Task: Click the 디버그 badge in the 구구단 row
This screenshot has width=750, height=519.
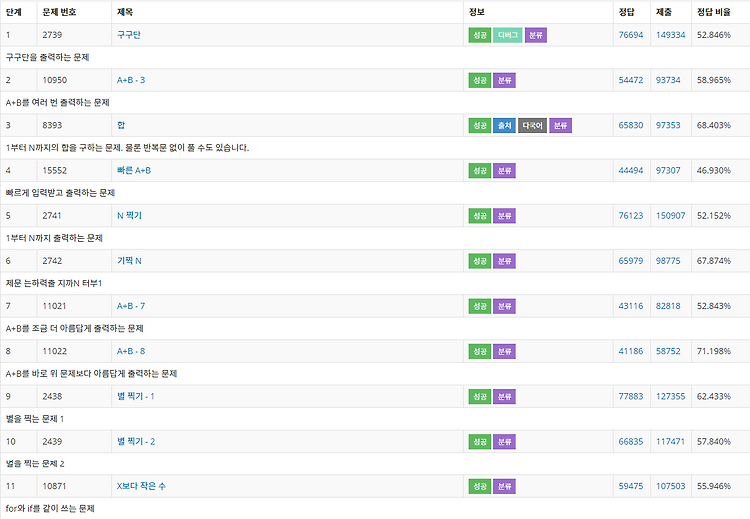Action: pos(508,35)
